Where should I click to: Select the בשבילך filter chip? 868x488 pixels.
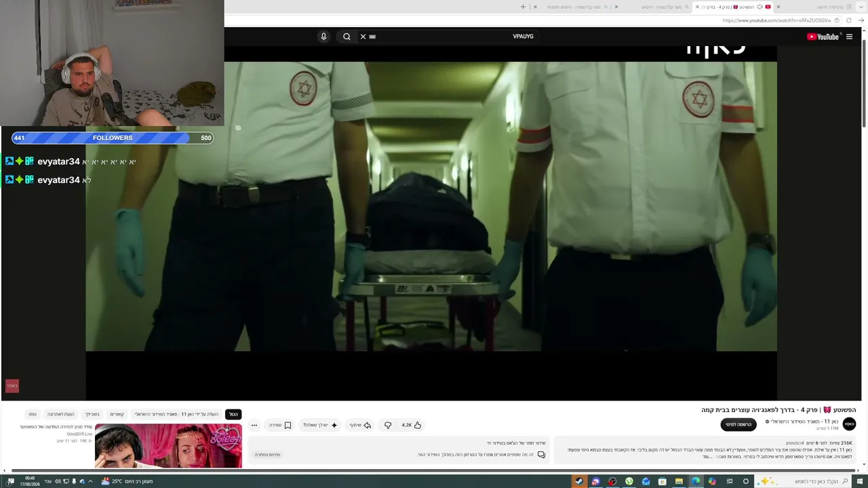point(92,414)
